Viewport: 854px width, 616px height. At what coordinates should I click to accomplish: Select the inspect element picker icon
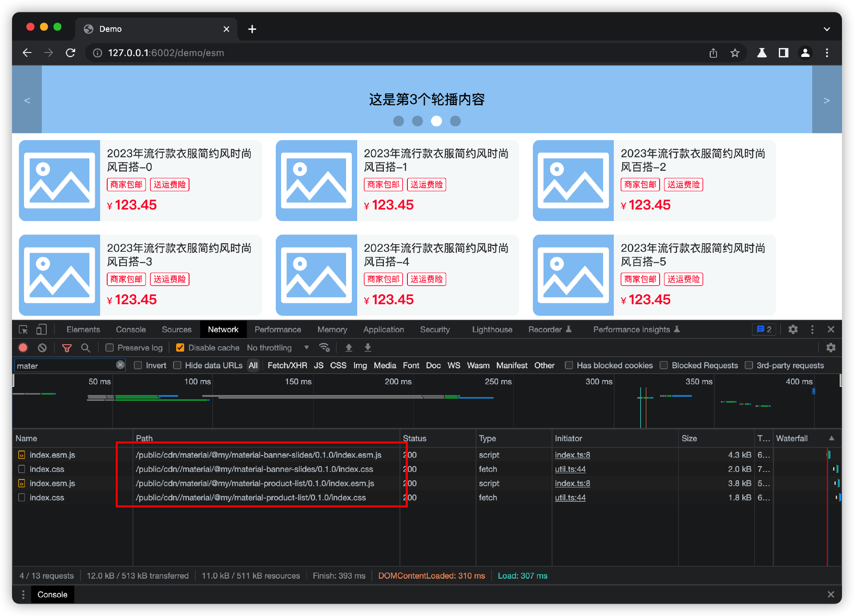click(x=23, y=330)
